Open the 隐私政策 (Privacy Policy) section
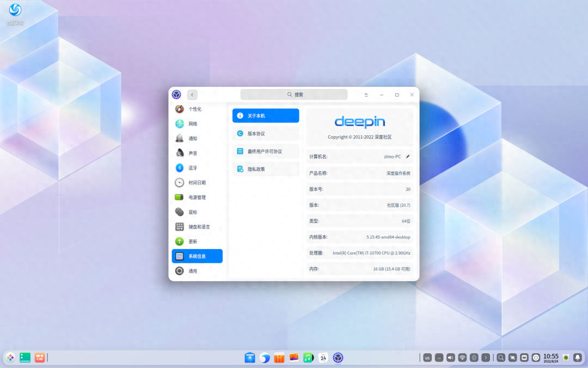This screenshot has height=368, width=588. tap(265, 169)
